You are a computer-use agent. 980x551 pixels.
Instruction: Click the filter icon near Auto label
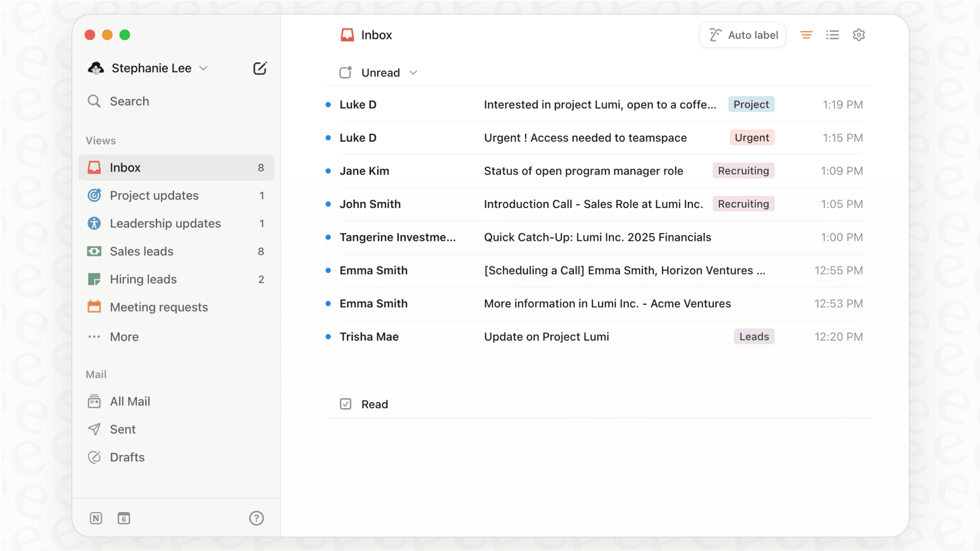click(806, 34)
